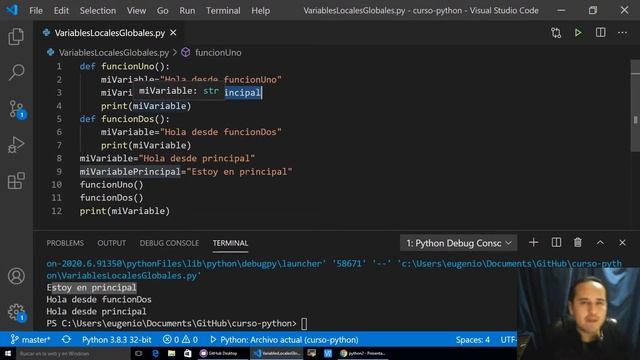This screenshot has height=360, width=640.
Task: Click VariablesLocalesGlobales.py in breadcrumb
Action: point(113,53)
